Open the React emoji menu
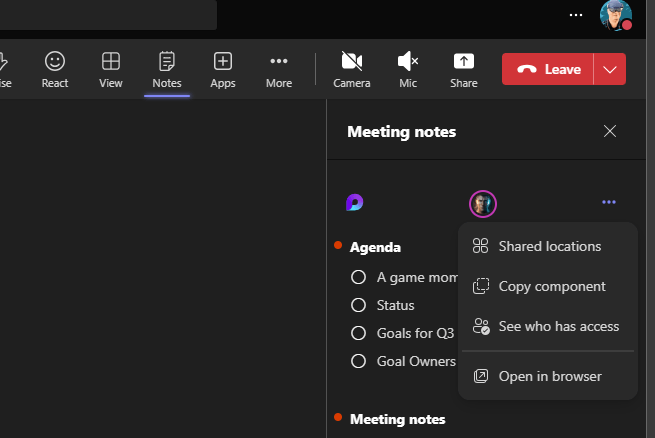The height and width of the screenshot is (438, 655). click(x=55, y=69)
